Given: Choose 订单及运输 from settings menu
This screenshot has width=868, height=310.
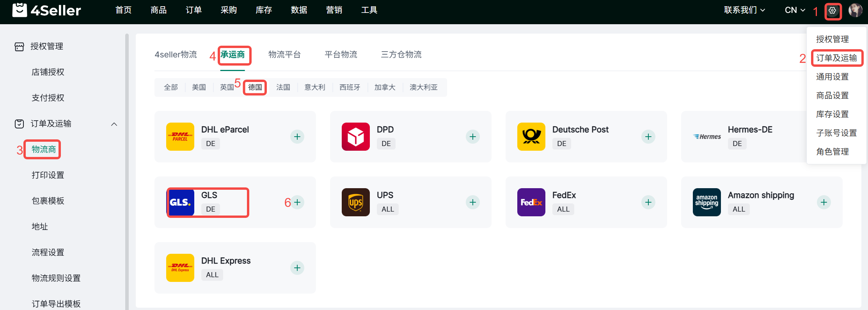Looking at the screenshot, I should (836, 58).
